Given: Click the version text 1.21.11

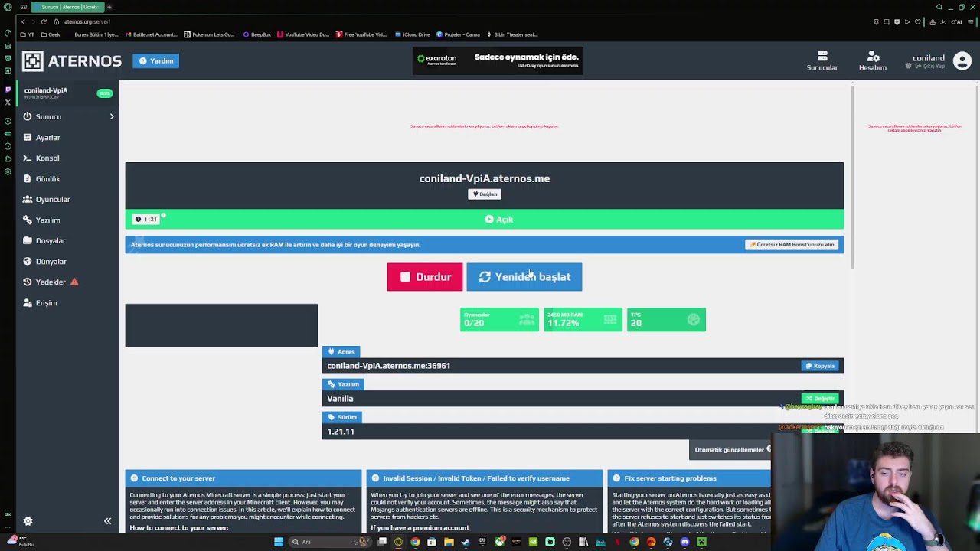Looking at the screenshot, I should pos(341,432).
